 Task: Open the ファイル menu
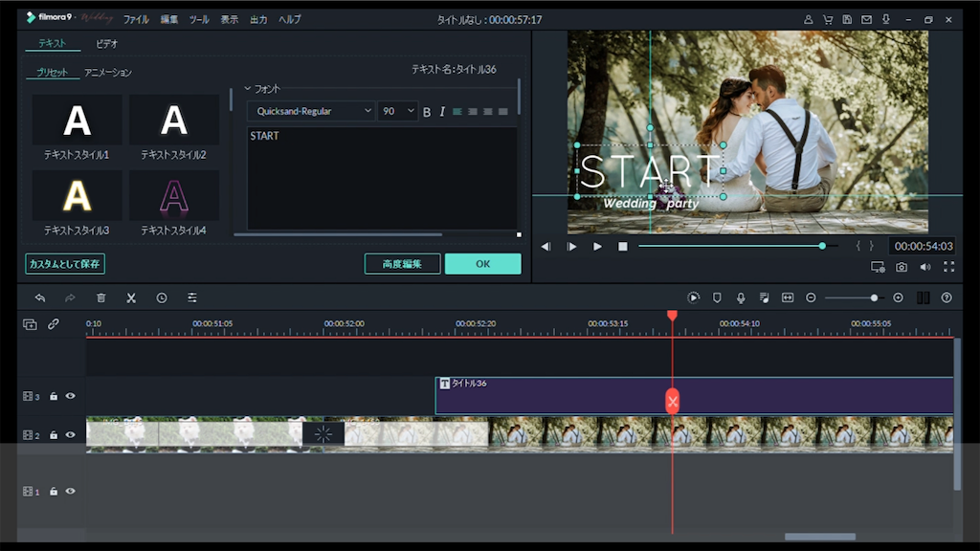(x=136, y=19)
